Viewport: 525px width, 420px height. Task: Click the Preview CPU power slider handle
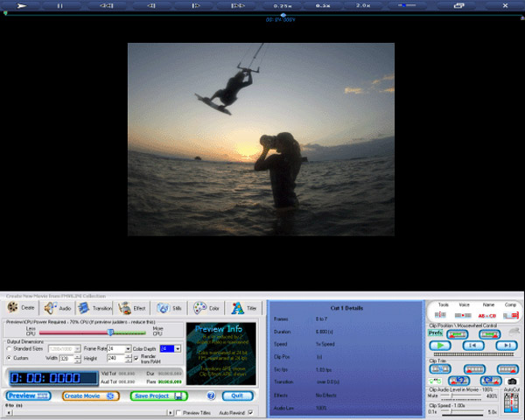click(109, 332)
